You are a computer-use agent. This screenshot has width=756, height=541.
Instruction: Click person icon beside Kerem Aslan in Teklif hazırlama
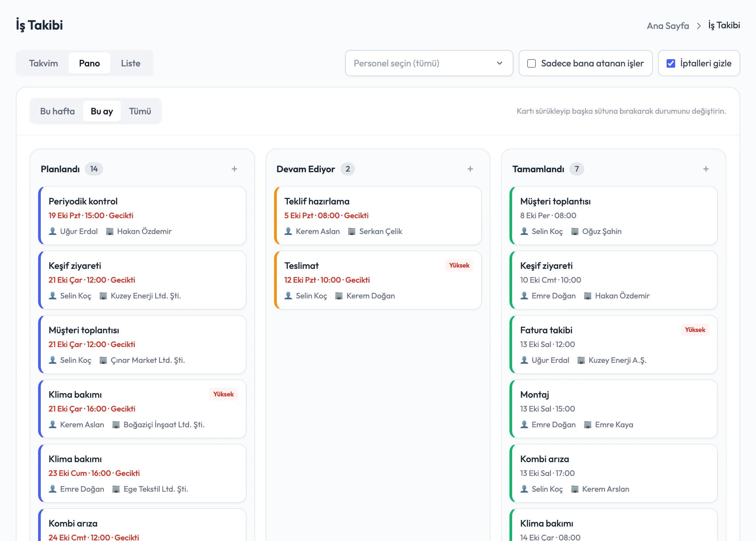[x=288, y=231]
